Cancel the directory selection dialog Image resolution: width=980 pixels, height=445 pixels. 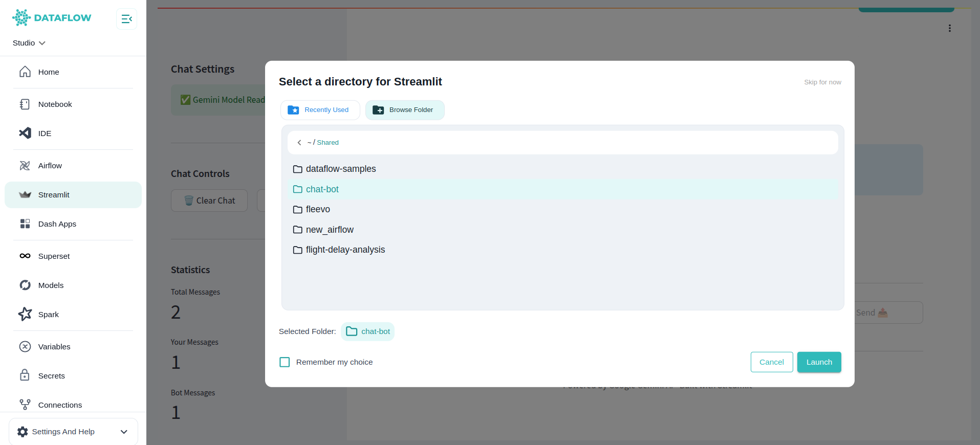tap(772, 362)
